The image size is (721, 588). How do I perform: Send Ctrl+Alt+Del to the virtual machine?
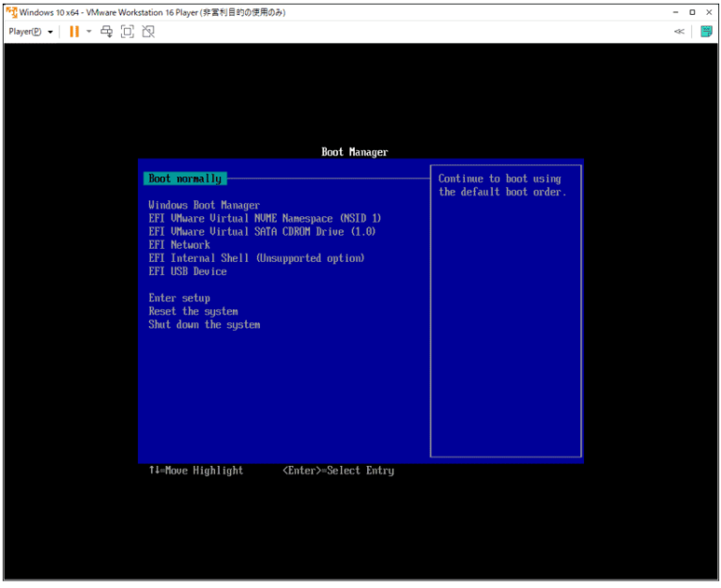pyautogui.click(x=106, y=31)
